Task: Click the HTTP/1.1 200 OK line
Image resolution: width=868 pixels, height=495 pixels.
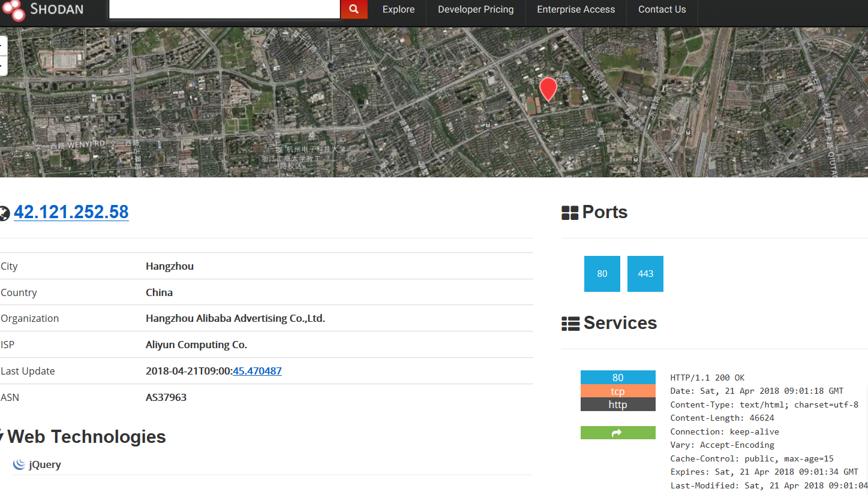Action: point(707,378)
